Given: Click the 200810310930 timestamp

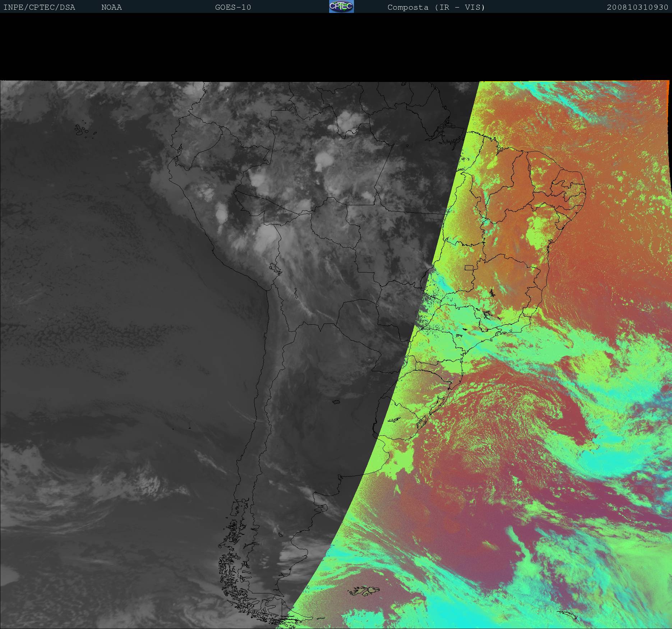Looking at the screenshot, I should pos(637,7).
